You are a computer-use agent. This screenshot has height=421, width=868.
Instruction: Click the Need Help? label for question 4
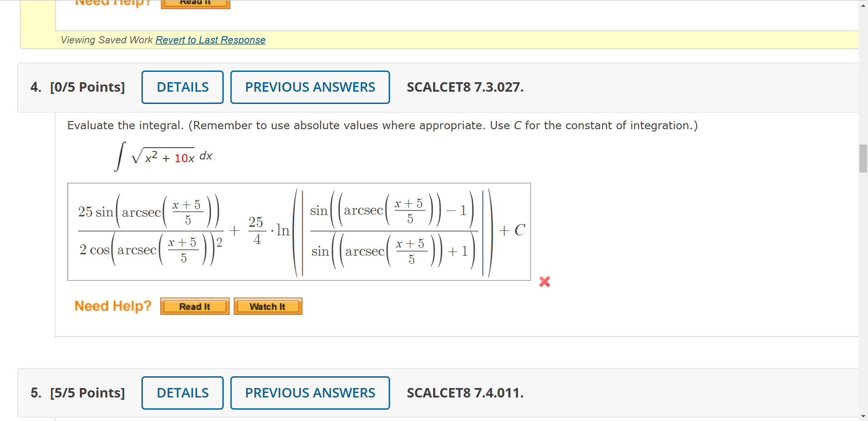[113, 306]
